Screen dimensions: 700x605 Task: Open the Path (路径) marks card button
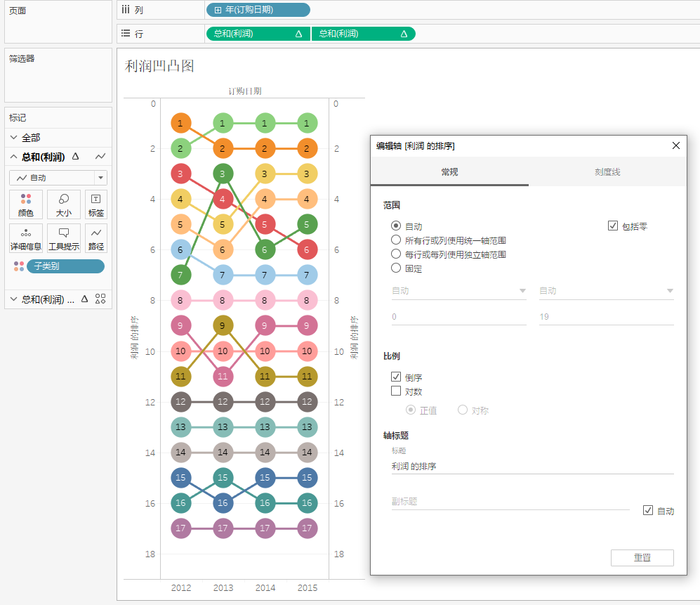tap(96, 238)
